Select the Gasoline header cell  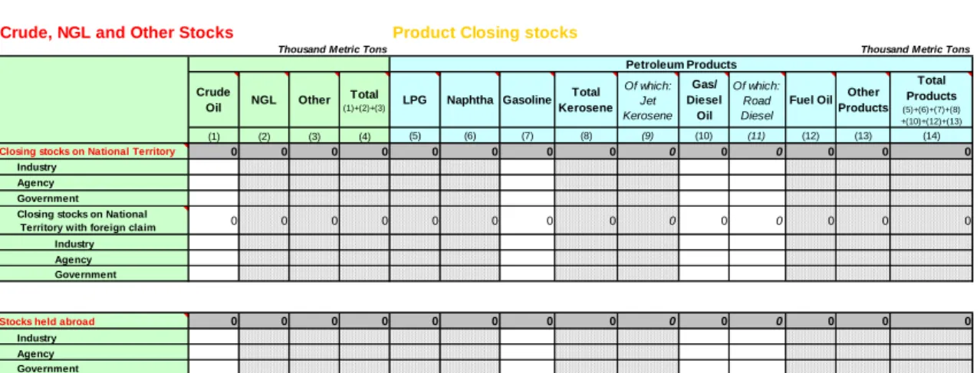pyautogui.click(x=527, y=100)
